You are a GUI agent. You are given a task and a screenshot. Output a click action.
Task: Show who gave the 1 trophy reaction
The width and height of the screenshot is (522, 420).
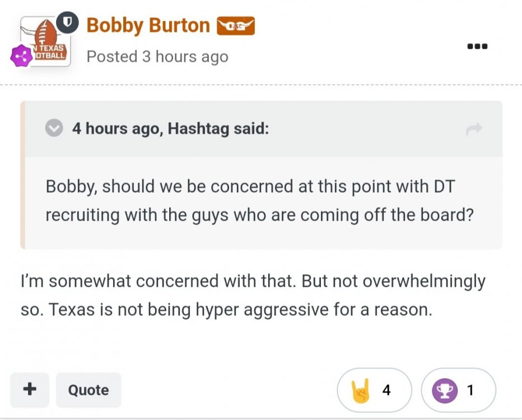470,390
